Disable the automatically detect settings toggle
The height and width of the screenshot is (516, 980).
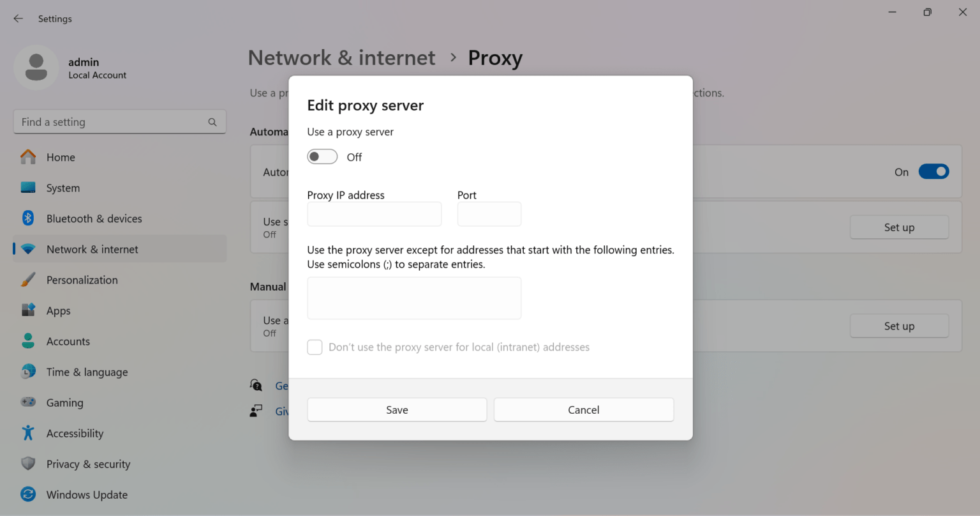click(x=933, y=172)
